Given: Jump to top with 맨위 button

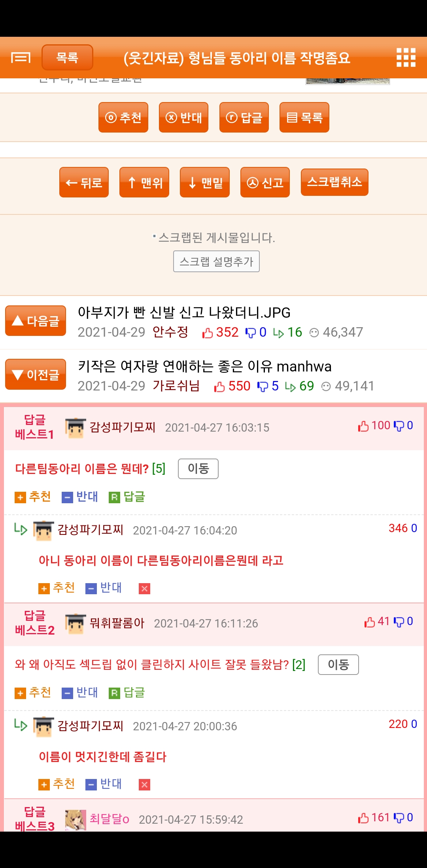Looking at the screenshot, I should point(144,182).
